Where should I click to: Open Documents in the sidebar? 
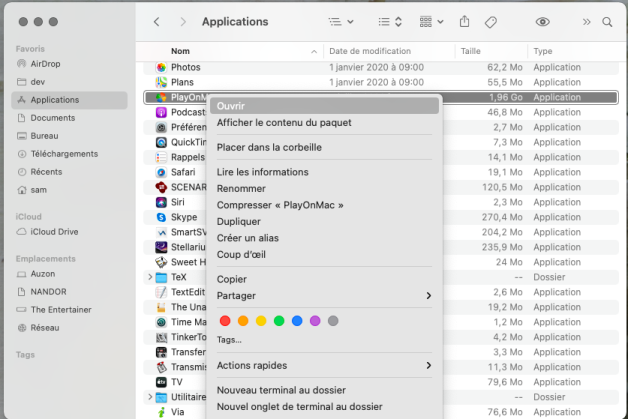click(x=70, y=118)
